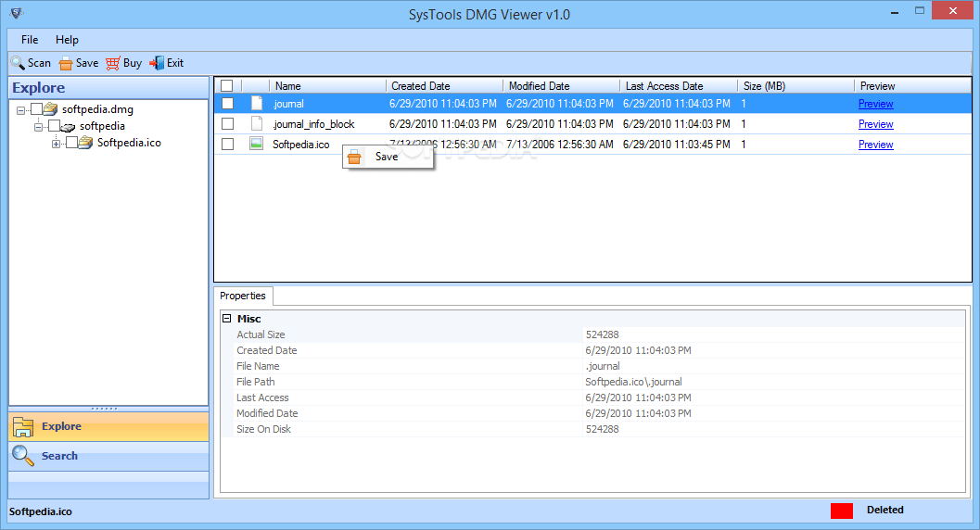Click the image icon of Softpedia.ico row
980x530 pixels.
point(256,144)
